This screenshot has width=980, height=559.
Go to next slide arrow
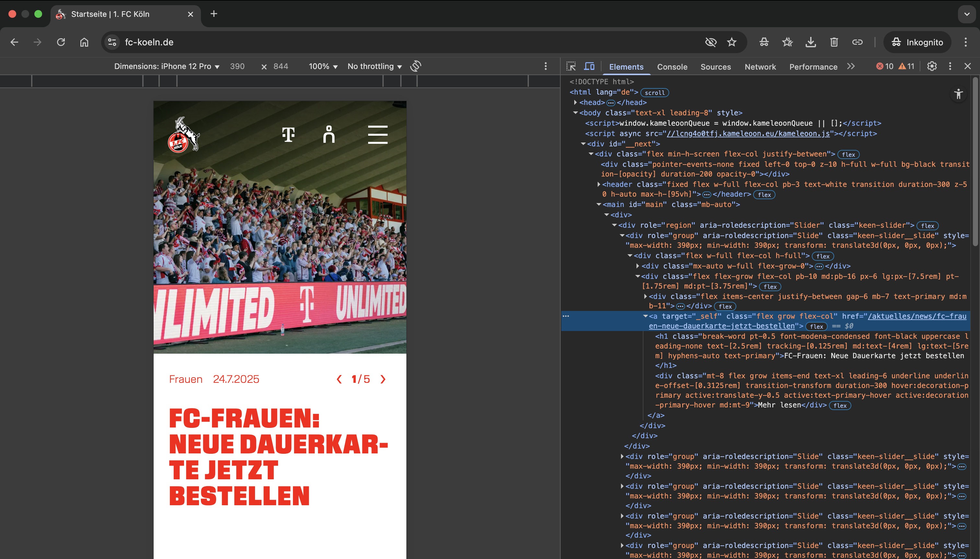click(383, 379)
